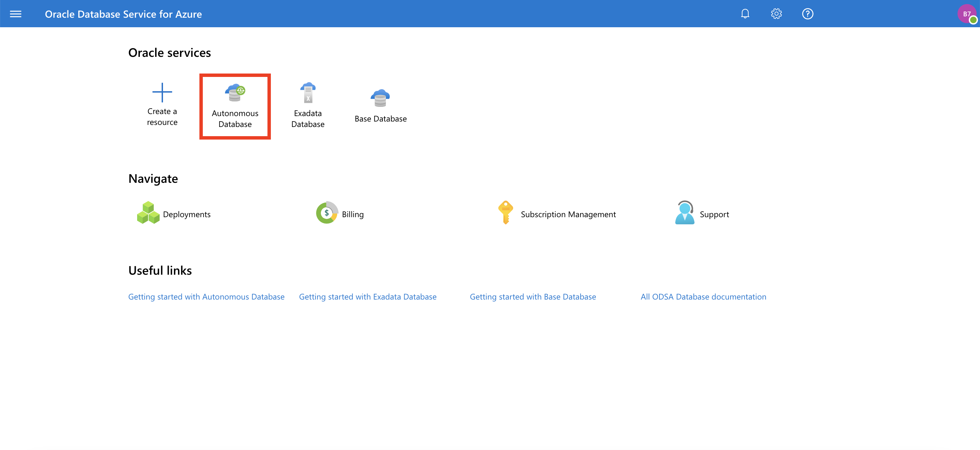Open All ODSA Database documentation
The height and width of the screenshot is (450, 980).
click(x=703, y=296)
